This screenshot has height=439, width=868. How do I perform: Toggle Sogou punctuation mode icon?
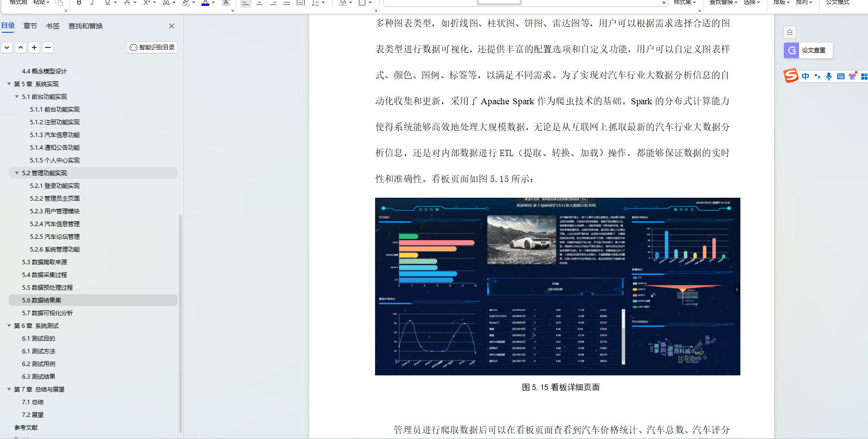[817, 76]
